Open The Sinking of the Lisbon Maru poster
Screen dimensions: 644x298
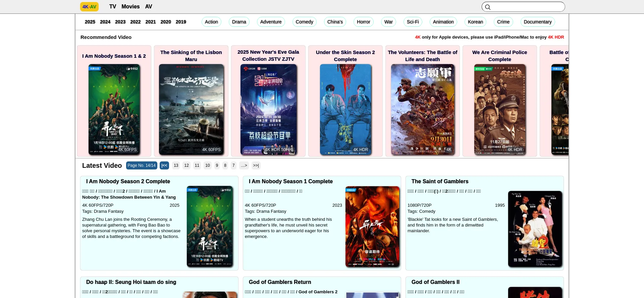(x=191, y=109)
